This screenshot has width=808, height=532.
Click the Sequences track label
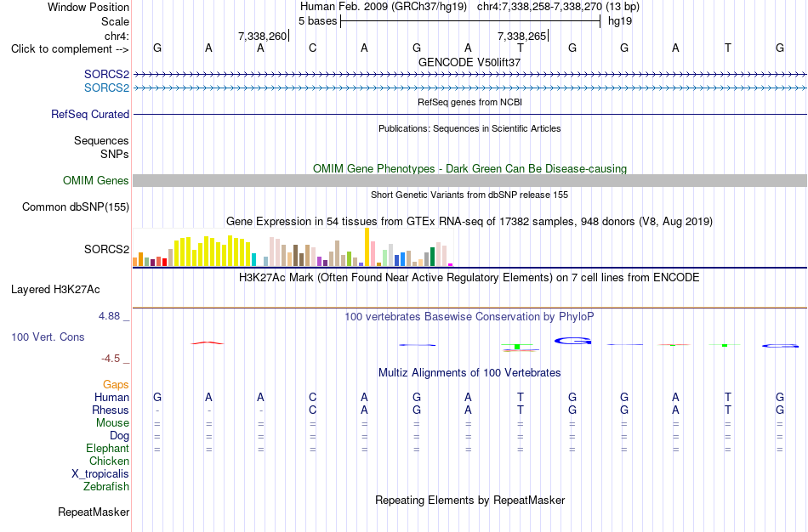click(101, 140)
